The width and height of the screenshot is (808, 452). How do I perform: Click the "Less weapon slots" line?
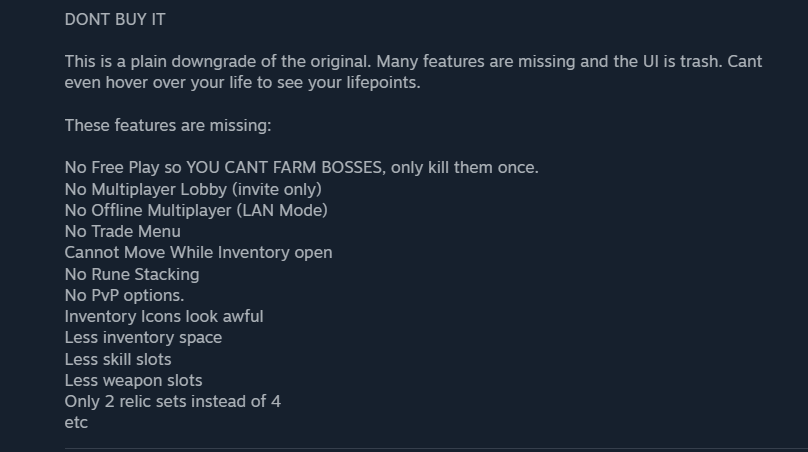tap(133, 380)
